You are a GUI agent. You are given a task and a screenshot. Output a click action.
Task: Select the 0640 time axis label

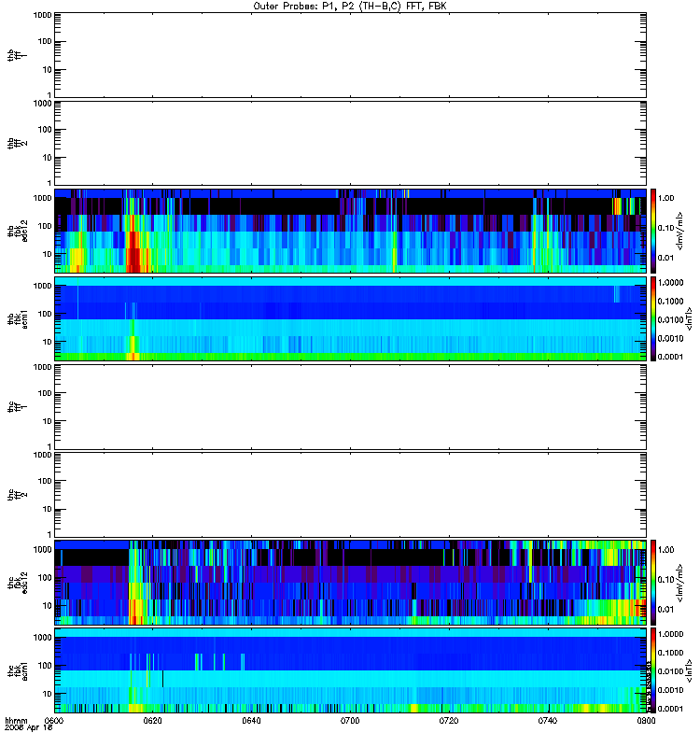(x=251, y=720)
